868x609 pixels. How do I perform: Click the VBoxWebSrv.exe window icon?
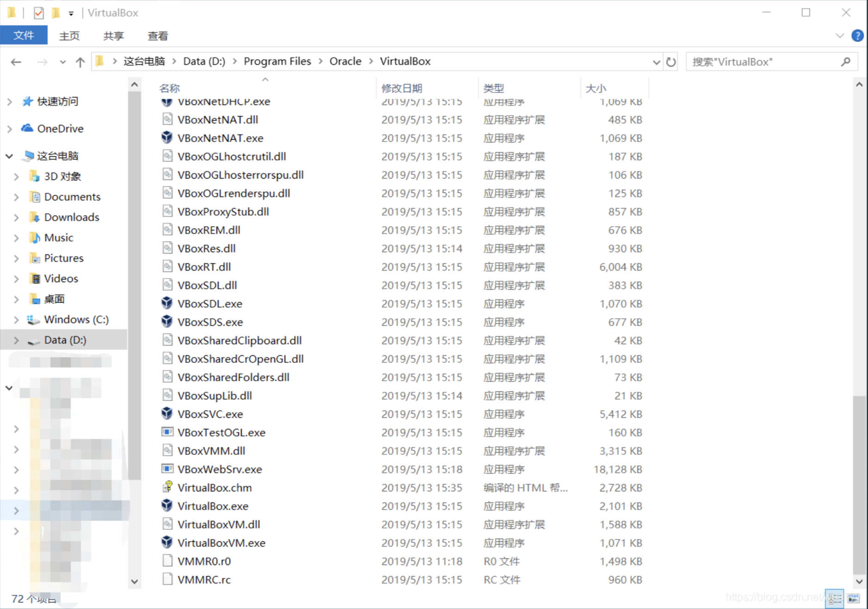pos(167,469)
